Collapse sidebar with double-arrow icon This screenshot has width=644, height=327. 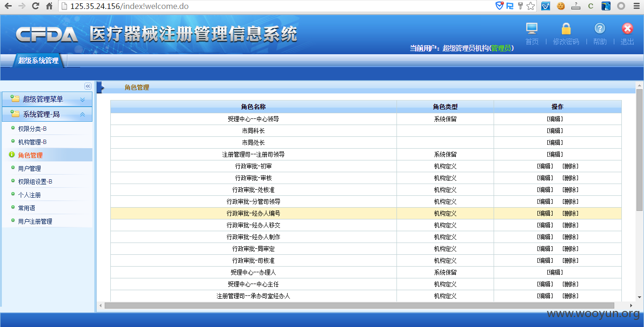click(x=88, y=86)
